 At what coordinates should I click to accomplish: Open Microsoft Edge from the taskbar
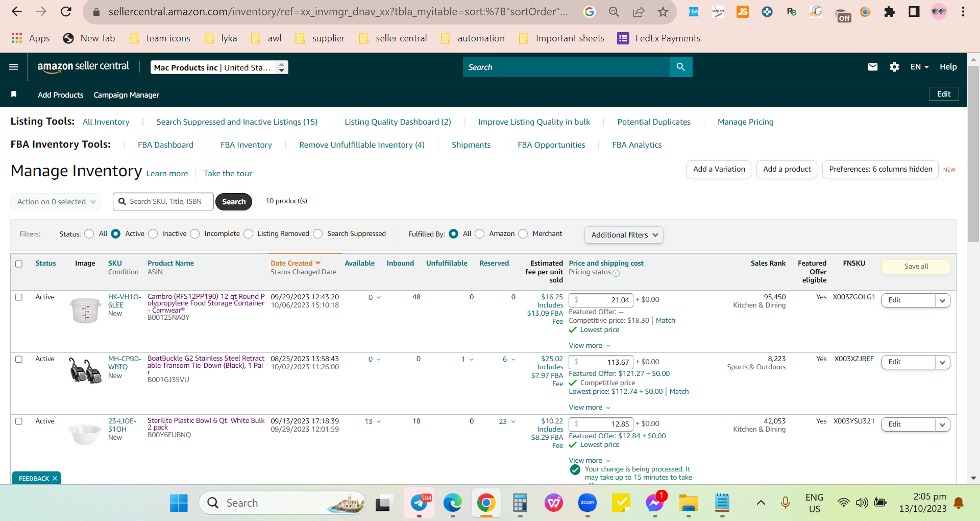453,503
